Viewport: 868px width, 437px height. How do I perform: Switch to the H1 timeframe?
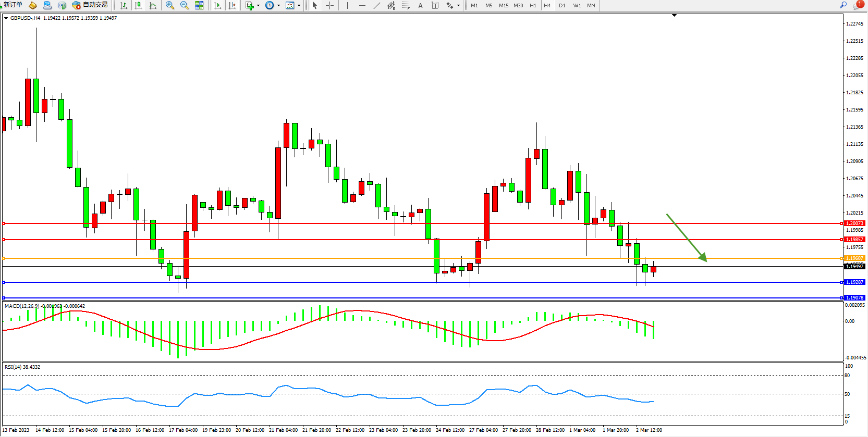[533, 5]
